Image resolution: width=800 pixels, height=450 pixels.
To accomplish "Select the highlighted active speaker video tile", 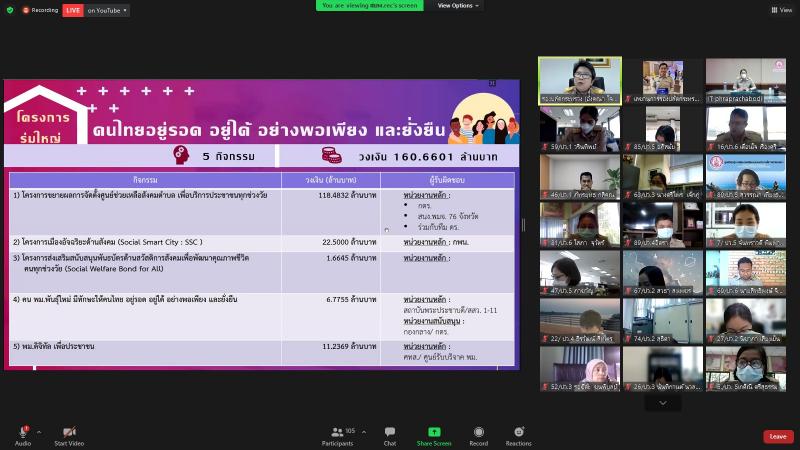I will (x=580, y=81).
